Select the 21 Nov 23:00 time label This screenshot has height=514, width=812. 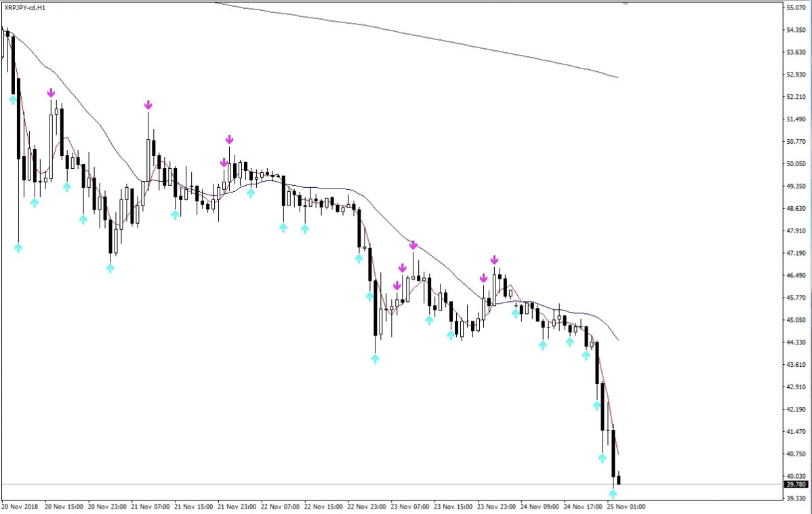pyautogui.click(x=237, y=507)
